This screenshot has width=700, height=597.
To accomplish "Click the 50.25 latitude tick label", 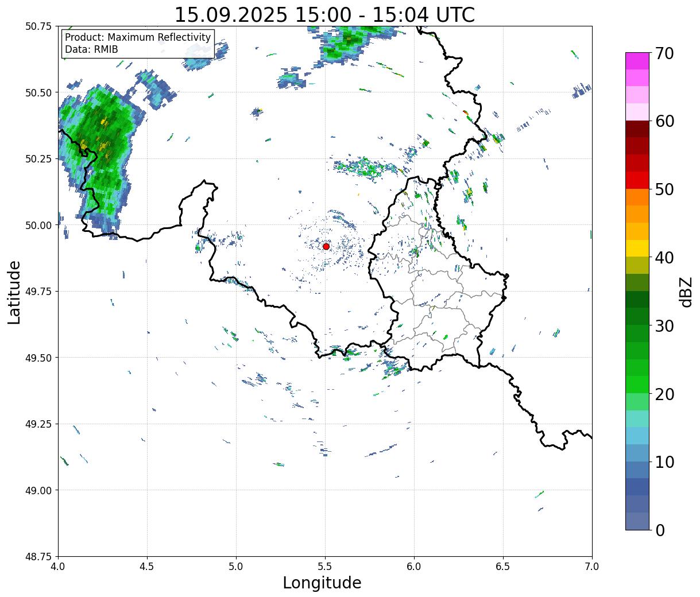I will (38, 159).
